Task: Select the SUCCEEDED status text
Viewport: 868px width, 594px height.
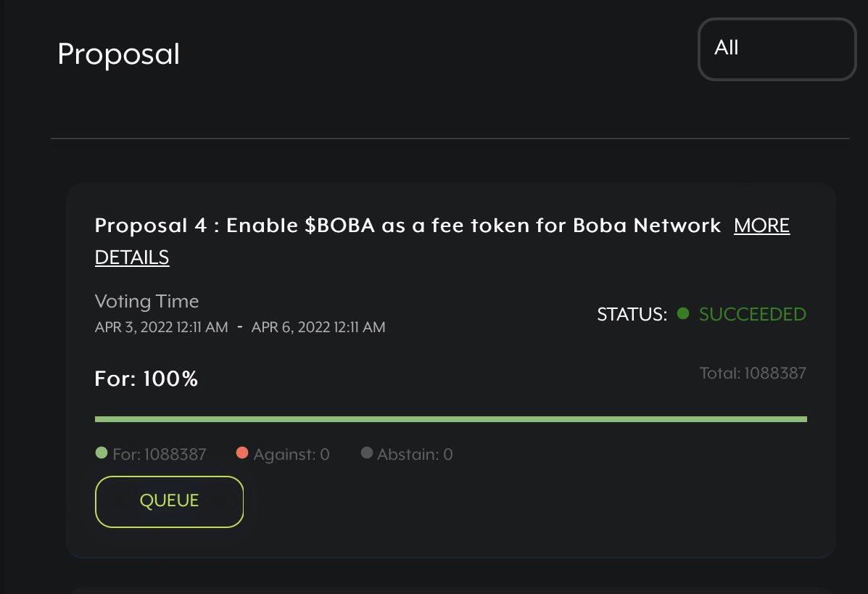Action: tap(752, 314)
